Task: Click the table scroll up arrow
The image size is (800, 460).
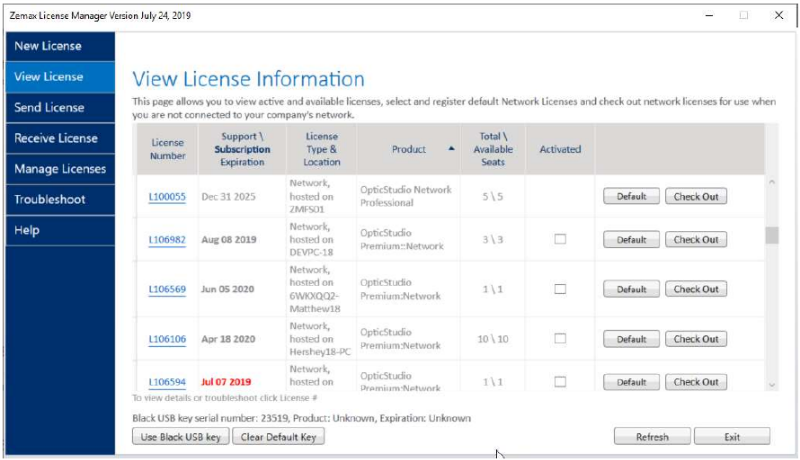Action: click(x=772, y=182)
